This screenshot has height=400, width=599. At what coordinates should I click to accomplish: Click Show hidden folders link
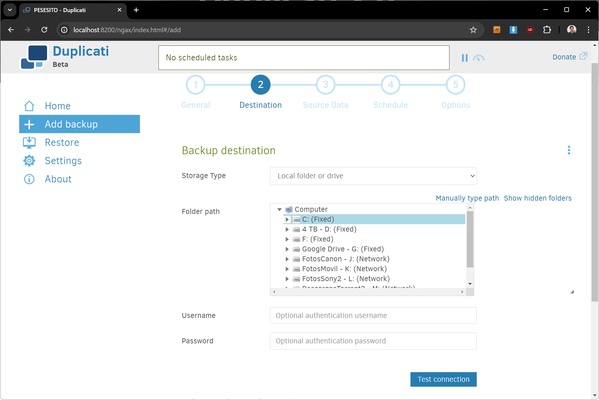pyautogui.click(x=537, y=198)
